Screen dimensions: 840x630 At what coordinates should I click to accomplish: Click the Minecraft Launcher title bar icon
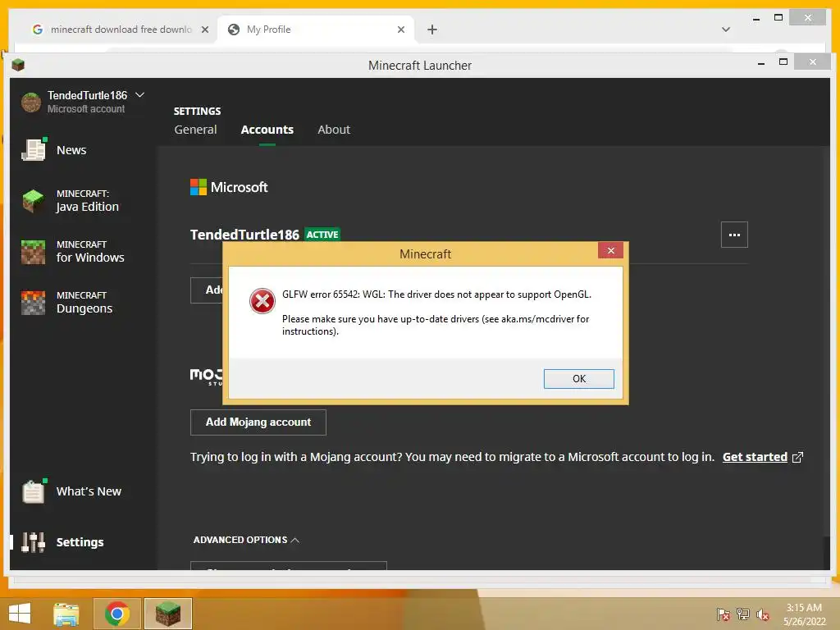pyautogui.click(x=18, y=65)
